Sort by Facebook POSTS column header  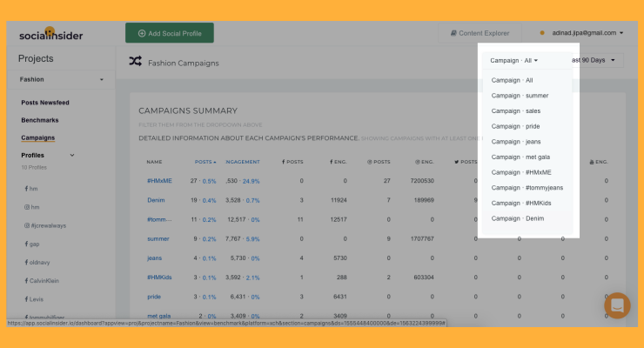click(292, 162)
